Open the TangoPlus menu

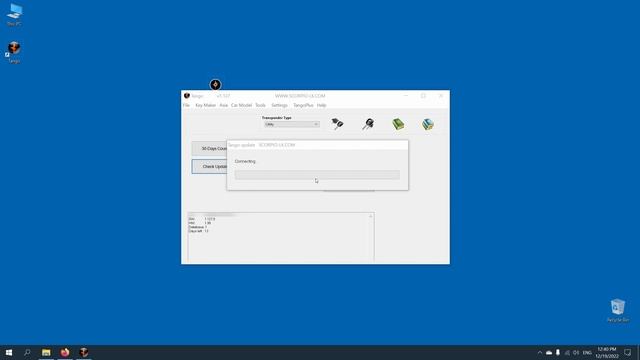[303, 105]
